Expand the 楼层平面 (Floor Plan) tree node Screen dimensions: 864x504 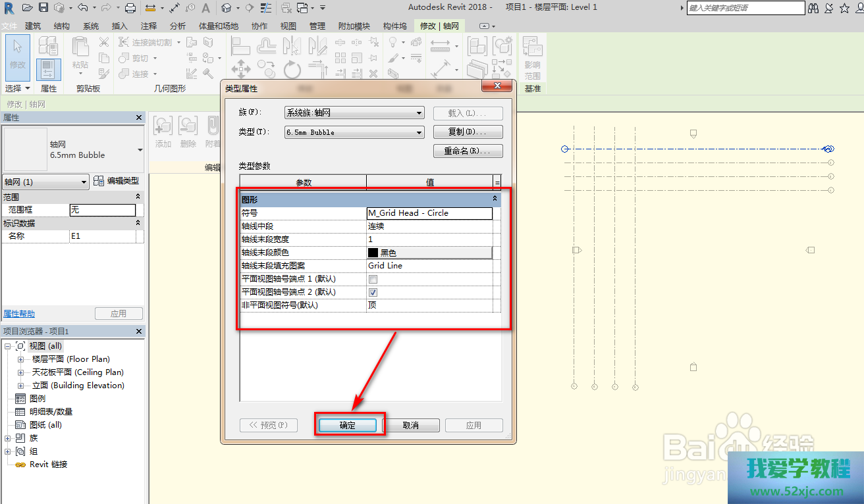tap(20, 359)
